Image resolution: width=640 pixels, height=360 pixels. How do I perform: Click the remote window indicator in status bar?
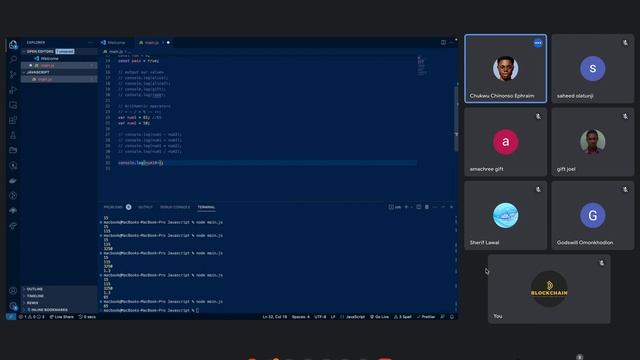[11, 317]
